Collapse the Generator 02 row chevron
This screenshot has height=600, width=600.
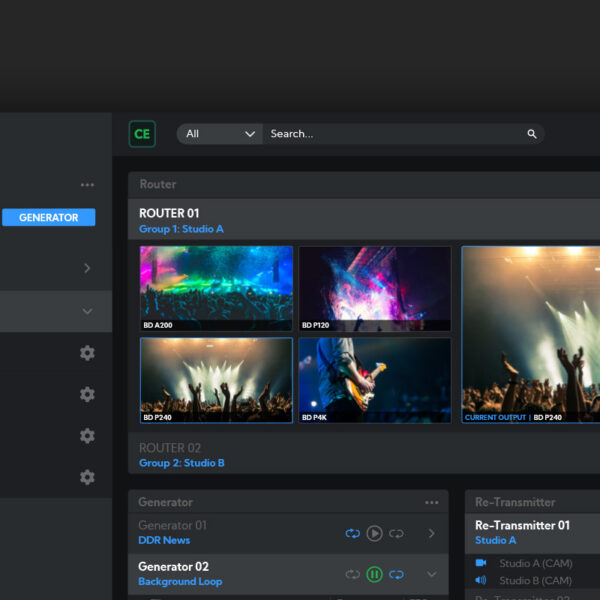[x=432, y=575]
